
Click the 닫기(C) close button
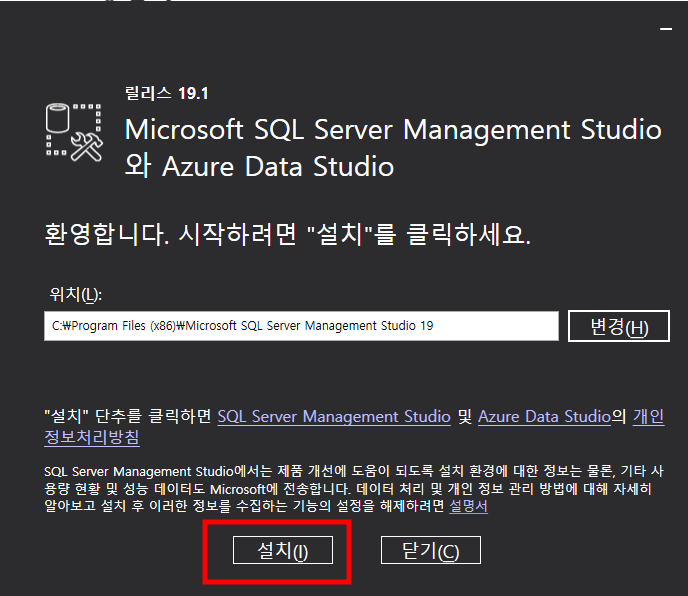430,550
